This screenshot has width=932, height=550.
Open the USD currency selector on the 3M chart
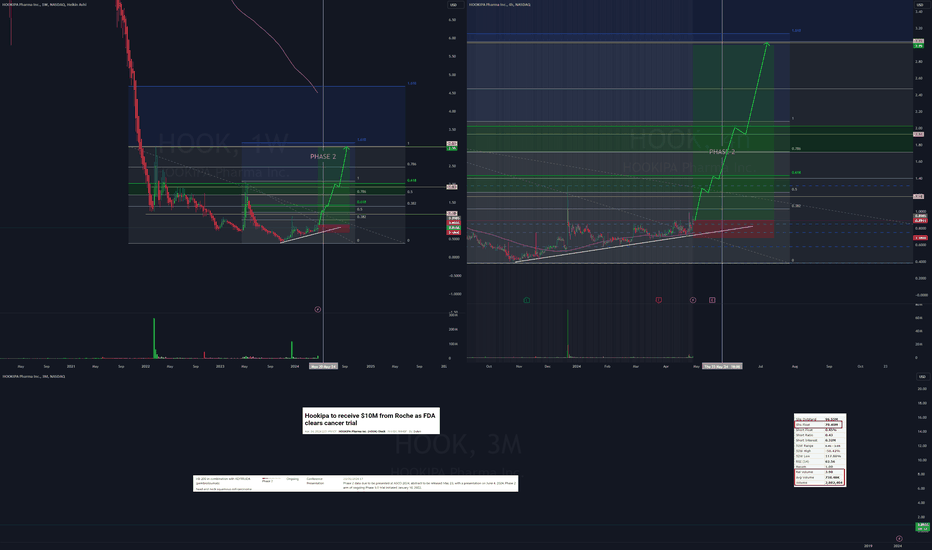click(x=922, y=376)
